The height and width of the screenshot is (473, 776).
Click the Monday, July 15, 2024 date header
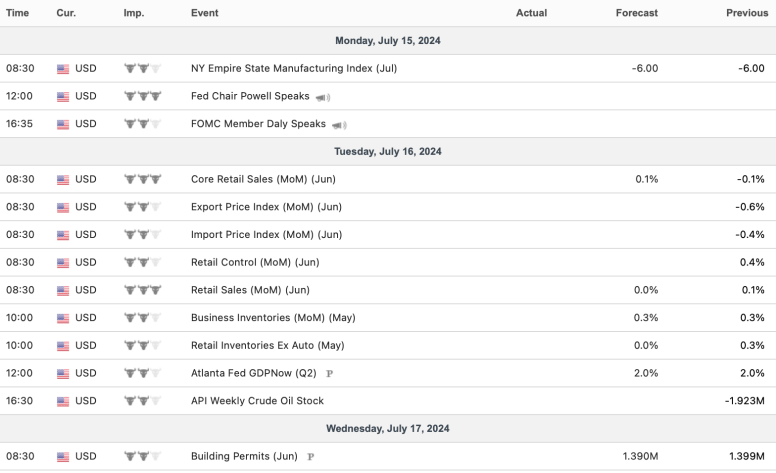click(x=388, y=41)
